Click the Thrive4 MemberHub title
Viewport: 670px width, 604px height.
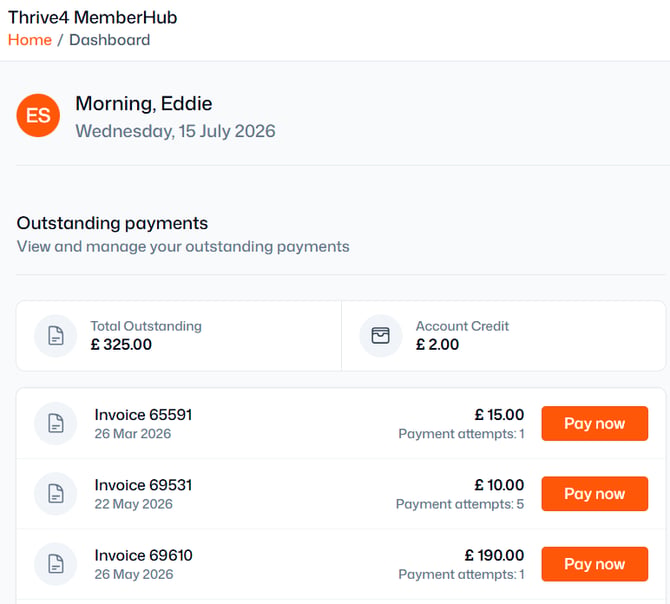(x=92, y=18)
